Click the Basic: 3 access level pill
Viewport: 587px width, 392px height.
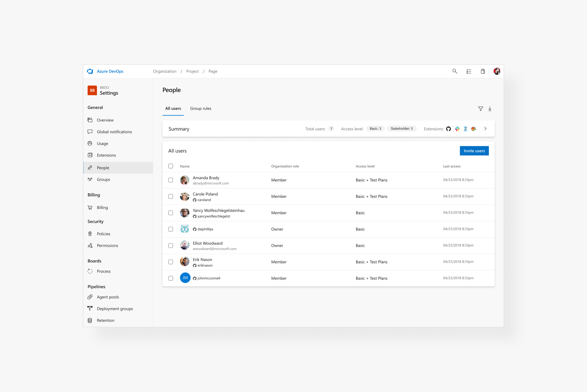pyautogui.click(x=375, y=128)
